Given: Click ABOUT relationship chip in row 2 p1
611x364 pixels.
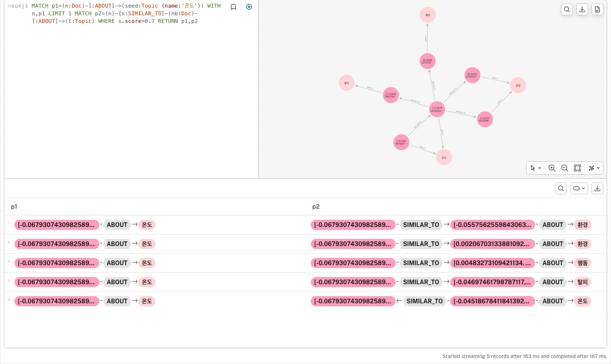Looking at the screenshot, I should pos(117,244).
